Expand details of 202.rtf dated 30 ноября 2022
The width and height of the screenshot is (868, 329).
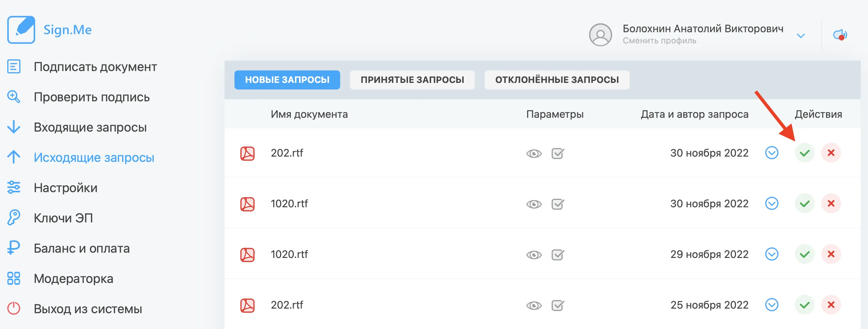(772, 153)
